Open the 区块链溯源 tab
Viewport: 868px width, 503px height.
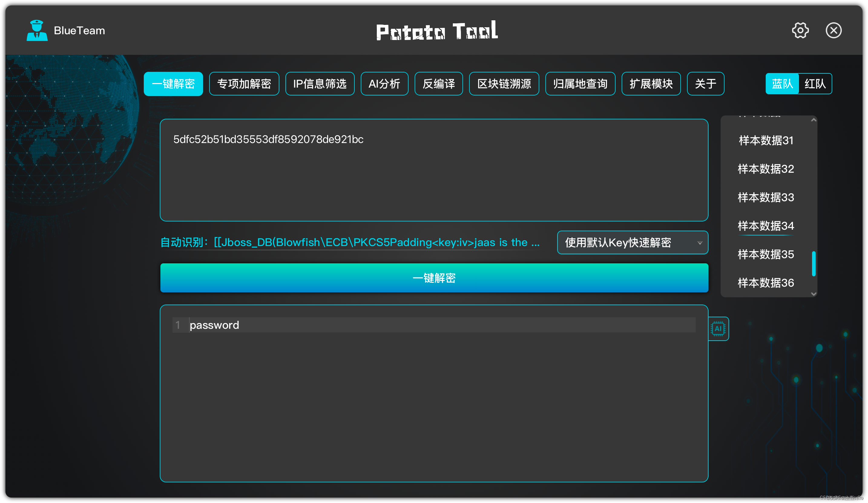pos(504,84)
